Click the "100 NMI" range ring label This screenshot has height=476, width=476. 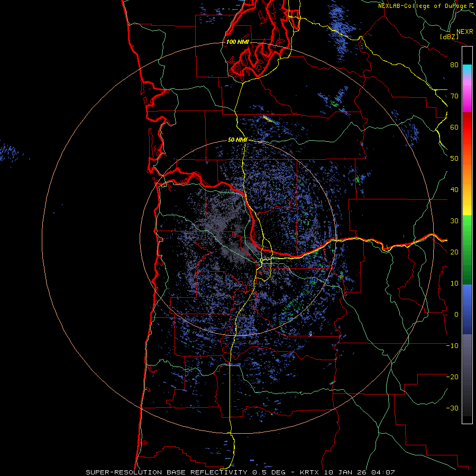[x=237, y=42]
